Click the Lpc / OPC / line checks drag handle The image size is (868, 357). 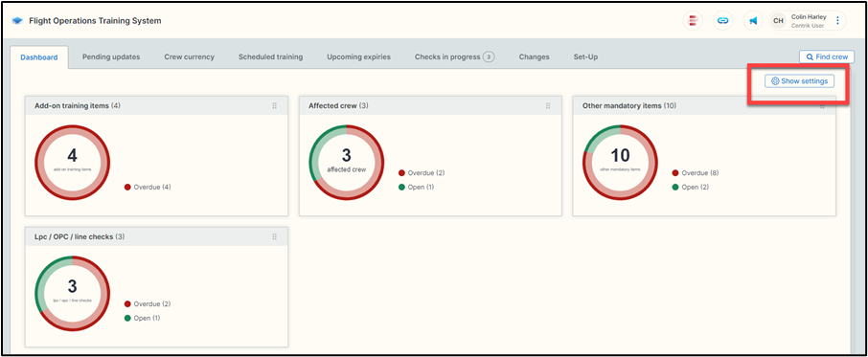[275, 236]
